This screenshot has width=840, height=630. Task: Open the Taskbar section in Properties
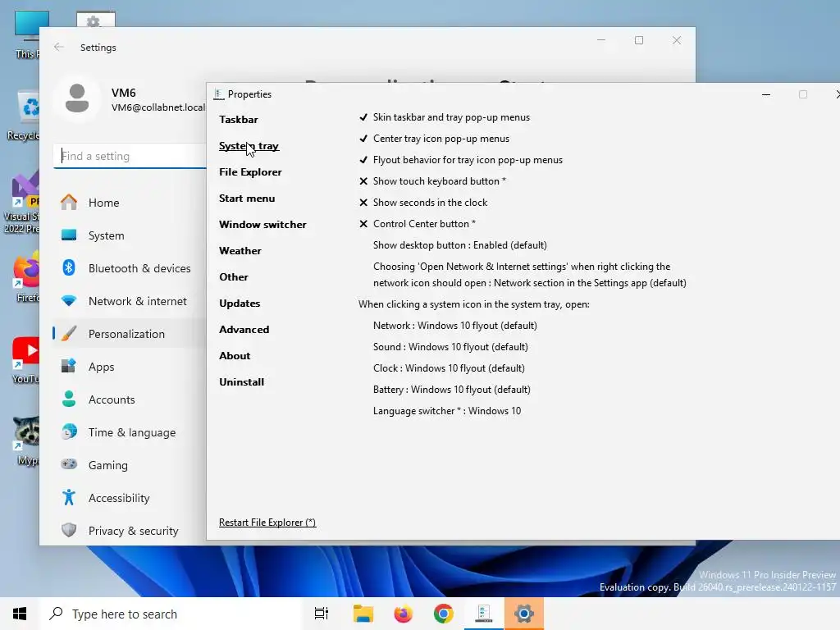click(239, 120)
